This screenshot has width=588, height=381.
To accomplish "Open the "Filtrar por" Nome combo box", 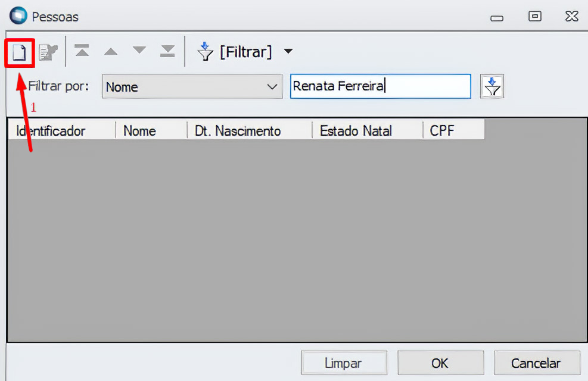I will pyautogui.click(x=192, y=87).
